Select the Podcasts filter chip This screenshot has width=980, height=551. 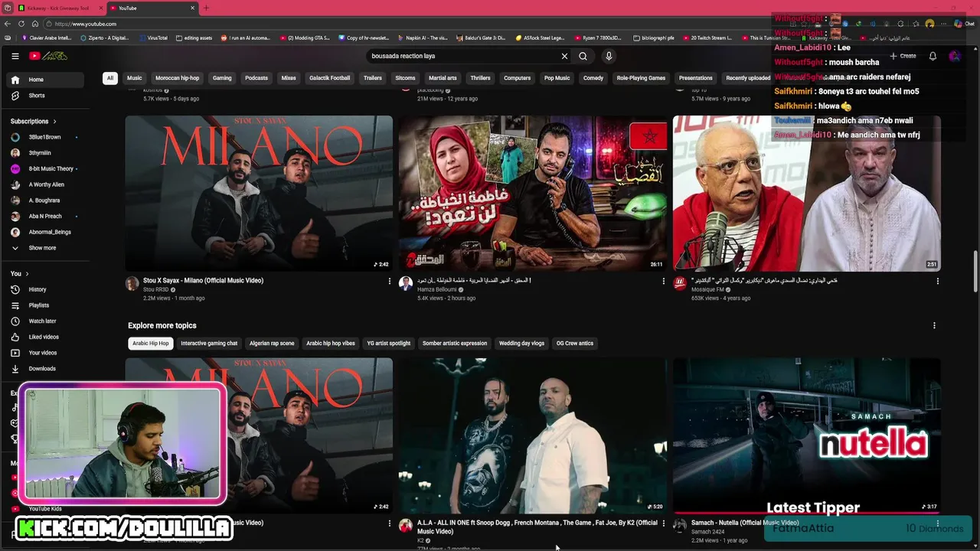pos(256,78)
